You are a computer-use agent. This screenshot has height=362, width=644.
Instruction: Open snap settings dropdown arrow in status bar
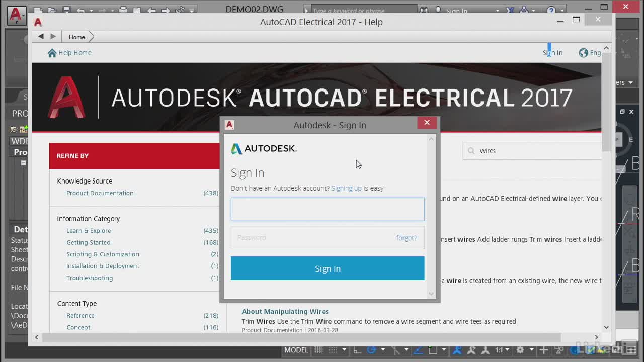(x=345, y=350)
